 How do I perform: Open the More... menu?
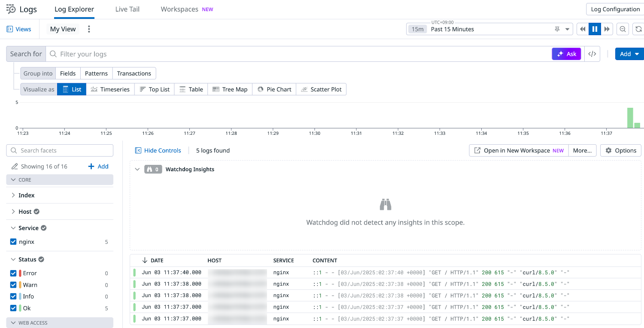tap(582, 151)
